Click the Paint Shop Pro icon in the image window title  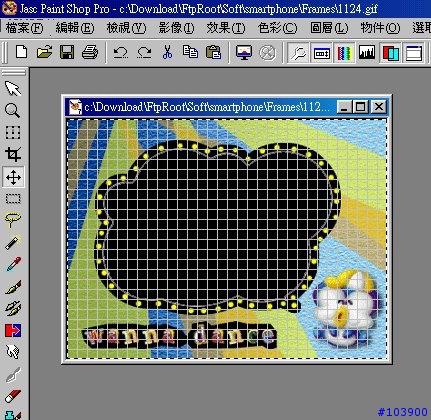click(x=75, y=107)
